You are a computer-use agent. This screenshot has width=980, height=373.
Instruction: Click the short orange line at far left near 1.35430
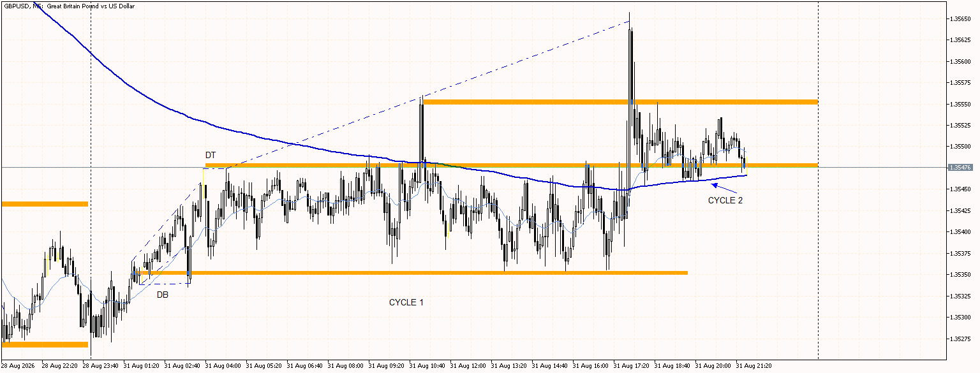click(x=45, y=204)
